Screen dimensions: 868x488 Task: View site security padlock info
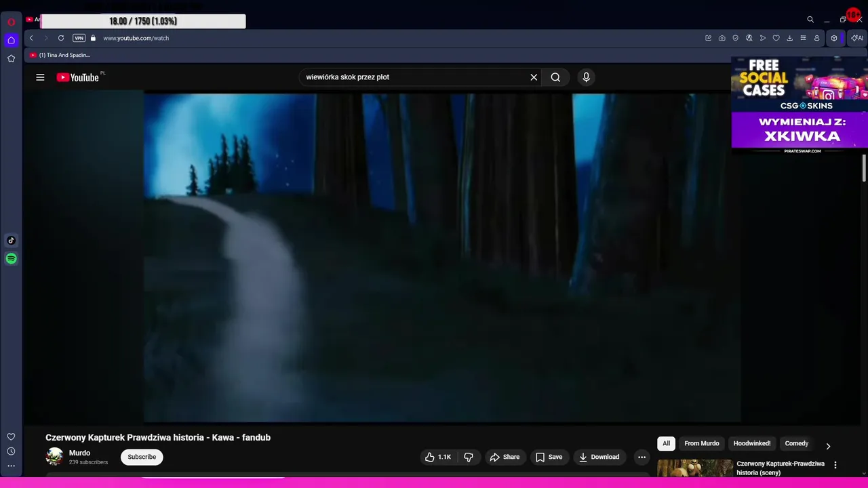[x=93, y=38]
